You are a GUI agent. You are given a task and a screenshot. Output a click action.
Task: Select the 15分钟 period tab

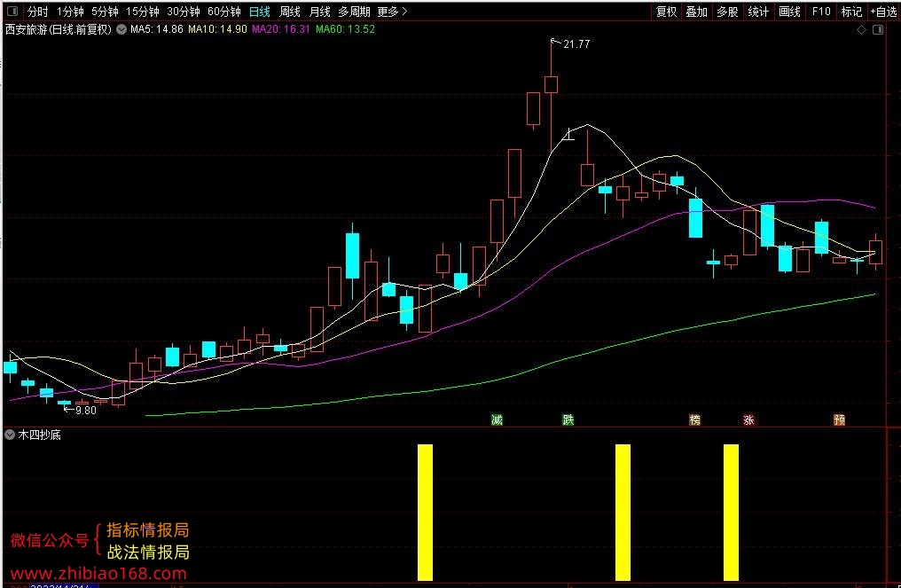click(143, 12)
